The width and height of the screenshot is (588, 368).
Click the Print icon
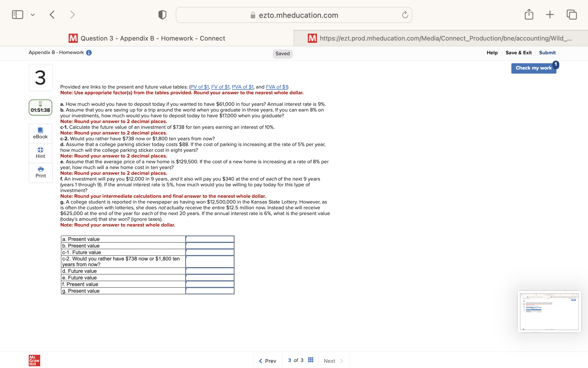(x=40, y=172)
